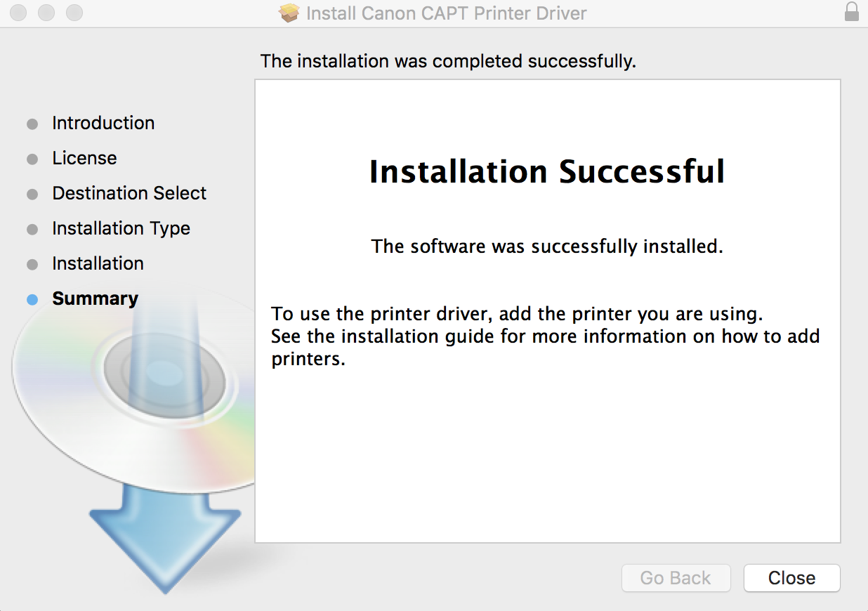Select the Summary step in the sidebar
The width and height of the screenshot is (868, 611).
pyautogui.click(x=95, y=298)
